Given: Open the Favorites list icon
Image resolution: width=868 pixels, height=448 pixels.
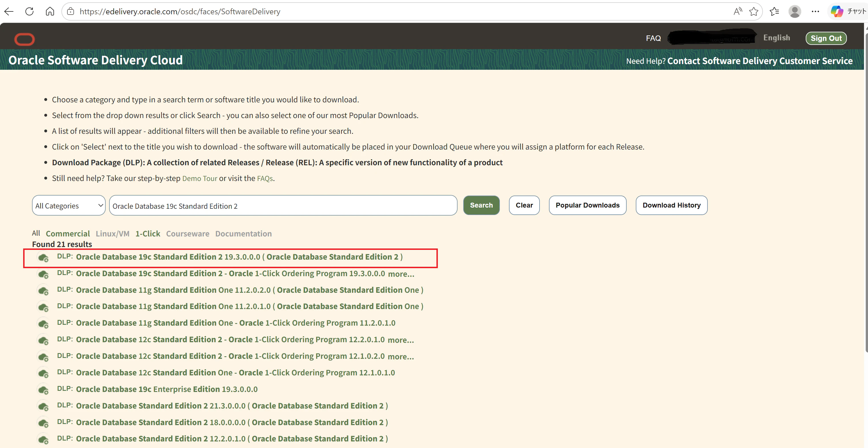Looking at the screenshot, I should point(774,11).
